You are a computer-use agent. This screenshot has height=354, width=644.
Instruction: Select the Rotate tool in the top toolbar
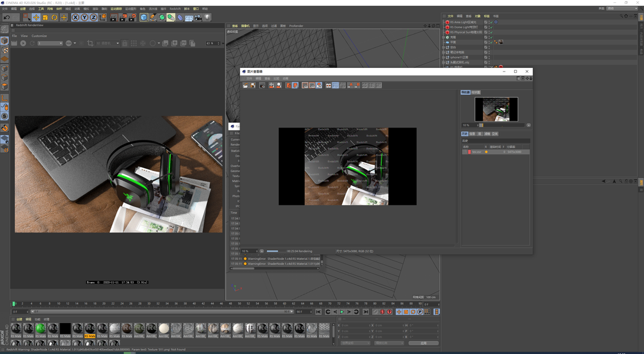point(54,17)
